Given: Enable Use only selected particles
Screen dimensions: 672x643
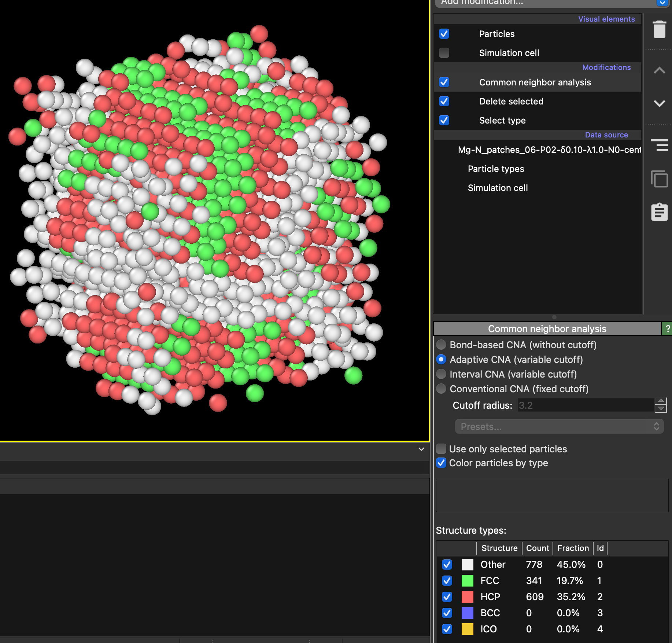Looking at the screenshot, I should point(441,449).
